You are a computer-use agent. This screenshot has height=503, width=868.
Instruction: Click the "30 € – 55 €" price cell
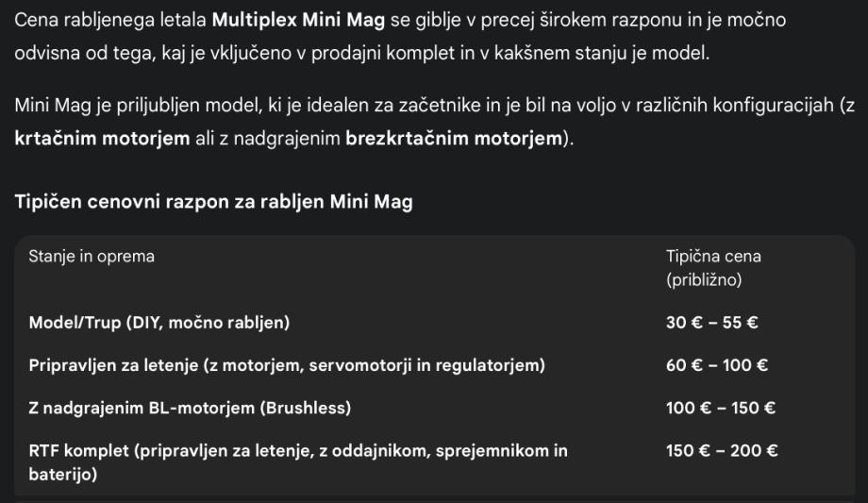[x=712, y=323]
